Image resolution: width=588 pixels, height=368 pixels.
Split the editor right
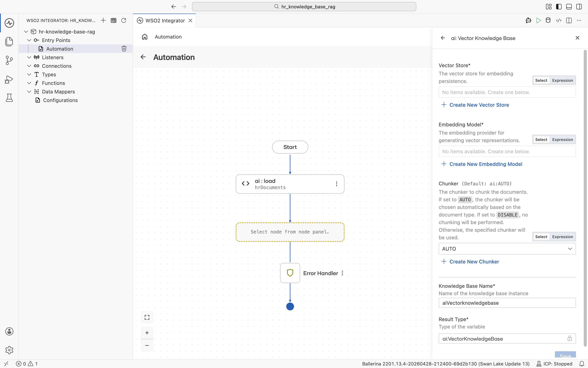pos(569,20)
